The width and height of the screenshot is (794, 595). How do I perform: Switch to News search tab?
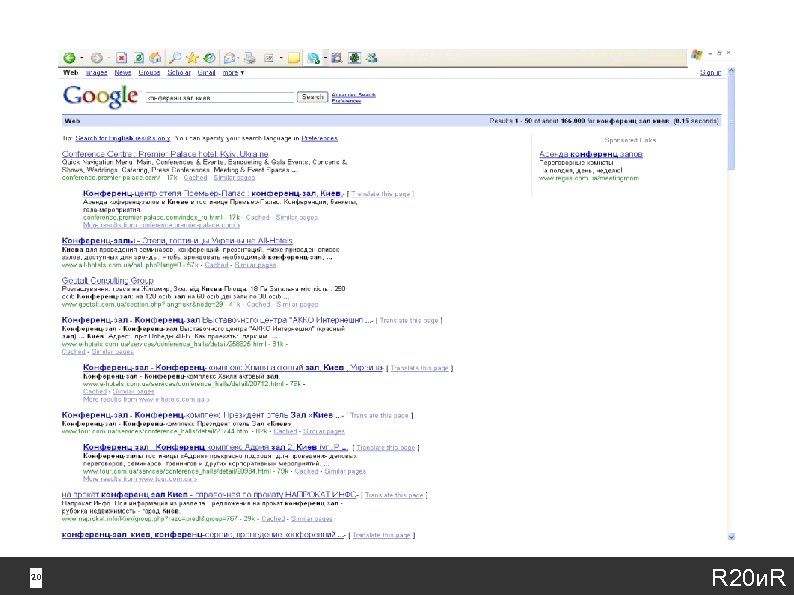click(x=123, y=73)
